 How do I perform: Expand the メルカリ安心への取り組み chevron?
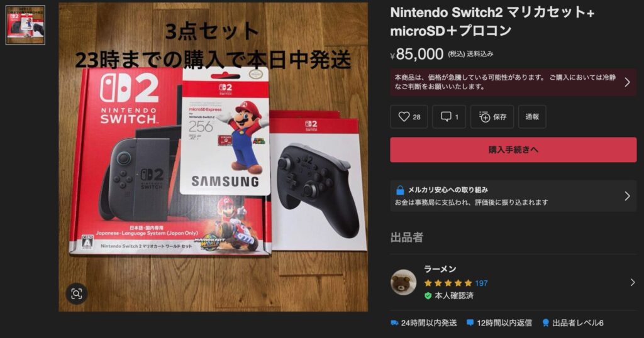627,196
